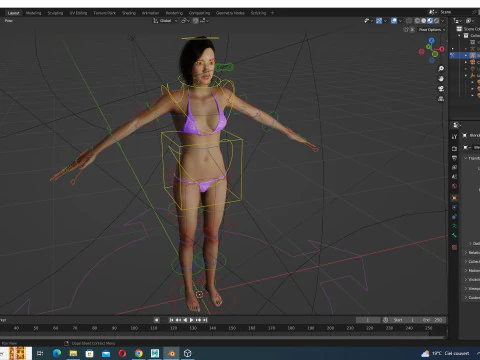
Task: Toggle X-ray view button
Action: point(409,21)
